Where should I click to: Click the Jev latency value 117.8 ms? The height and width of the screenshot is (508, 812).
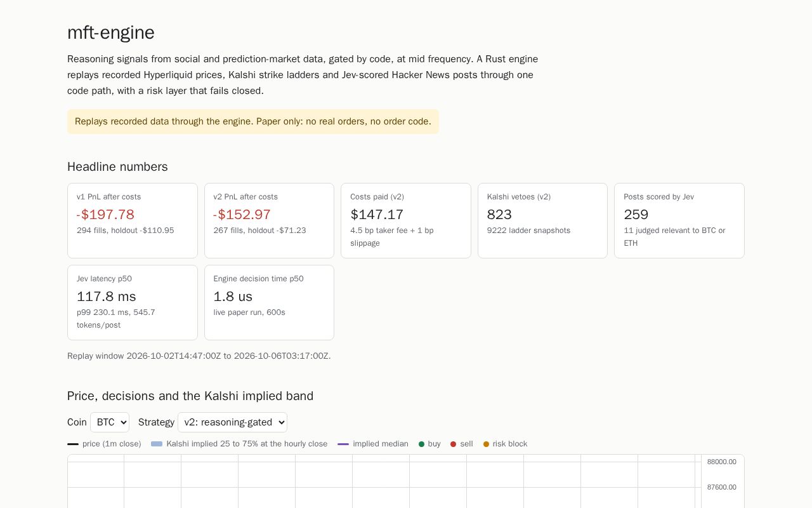tap(107, 297)
